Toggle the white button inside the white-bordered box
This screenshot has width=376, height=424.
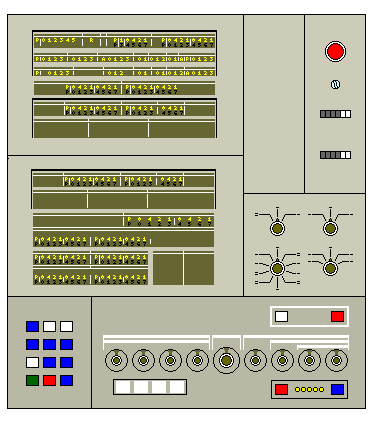281,316
